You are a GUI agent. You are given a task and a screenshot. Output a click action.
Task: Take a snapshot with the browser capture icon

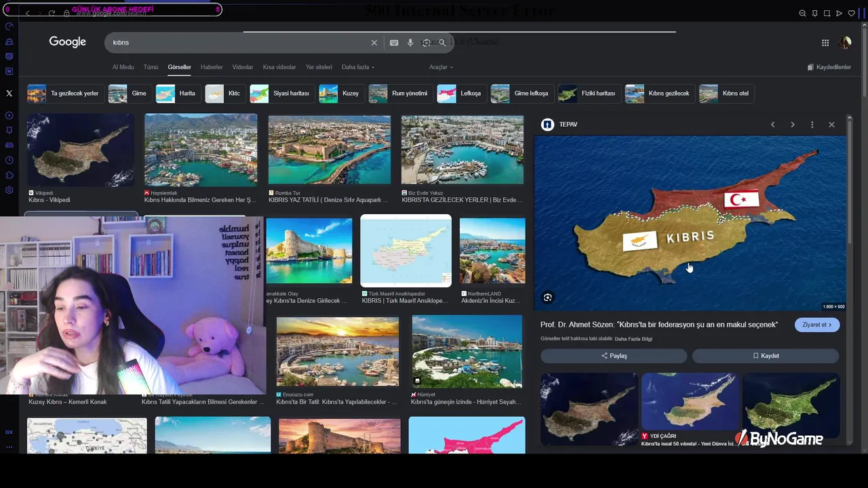tap(827, 13)
